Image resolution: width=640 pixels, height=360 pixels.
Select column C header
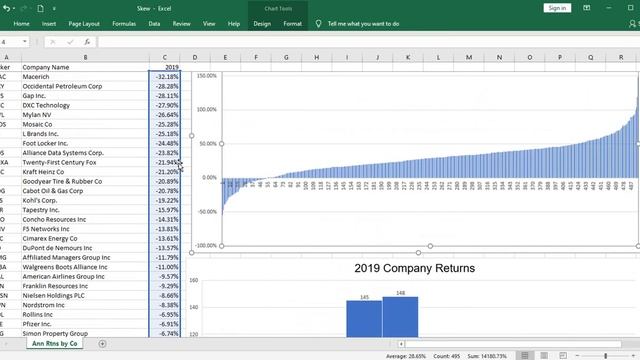tap(164, 58)
